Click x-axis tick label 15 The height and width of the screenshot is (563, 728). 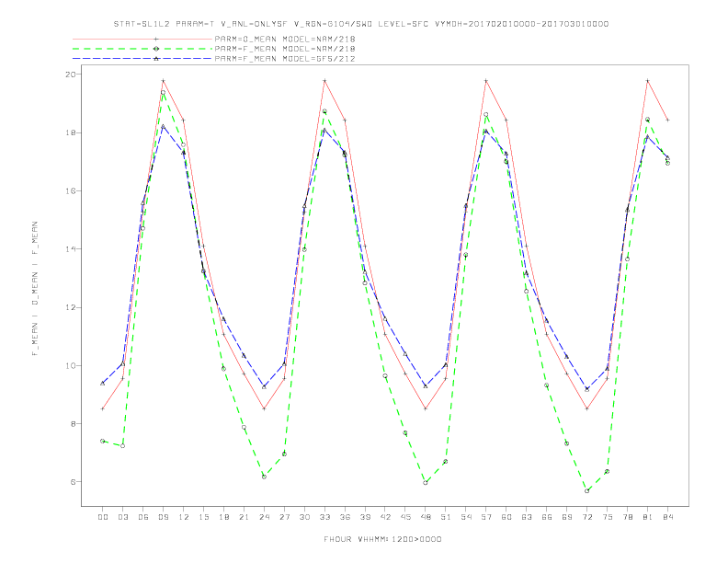tap(203, 517)
